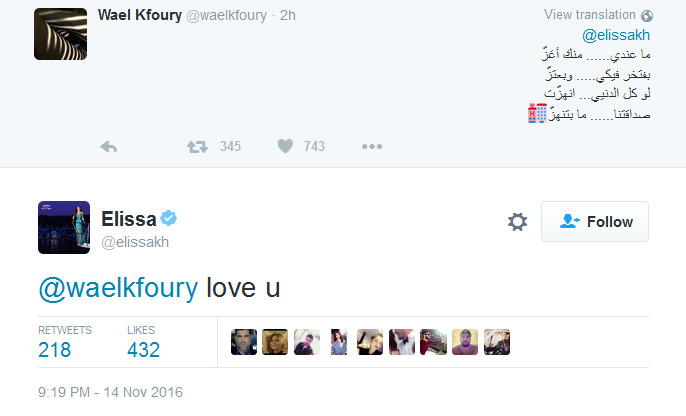Viewport: 686px width, 416px height.
Task: Follow Elissa's account
Action: [x=595, y=222]
